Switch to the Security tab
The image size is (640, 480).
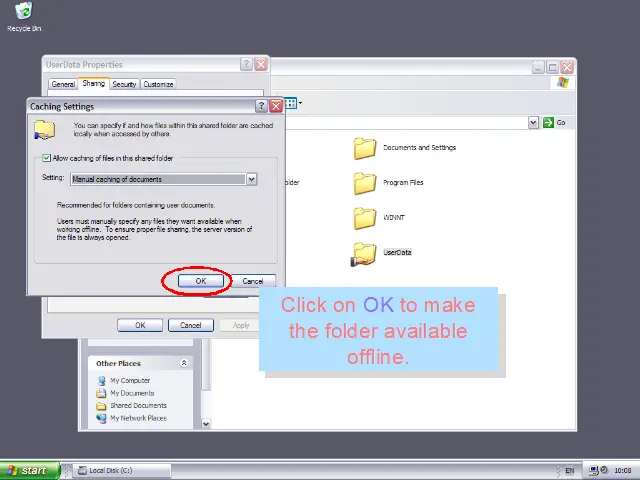(x=124, y=84)
